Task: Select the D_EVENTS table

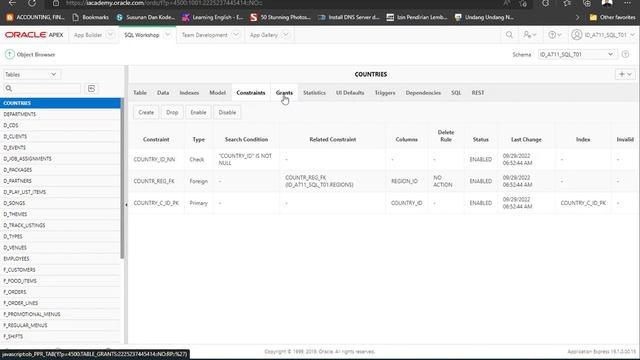Action: (60, 147)
